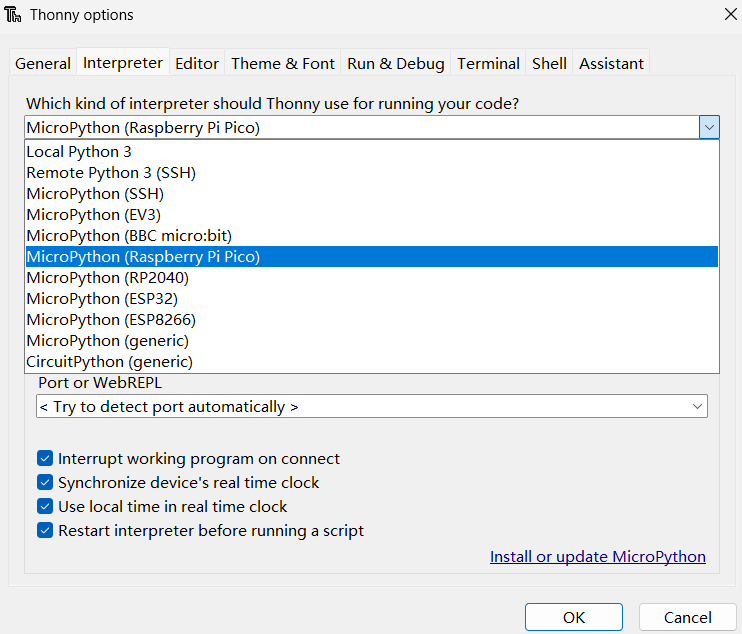The width and height of the screenshot is (742, 634).
Task: Toggle Interrupt working program on connect
Action: point(45,459)
